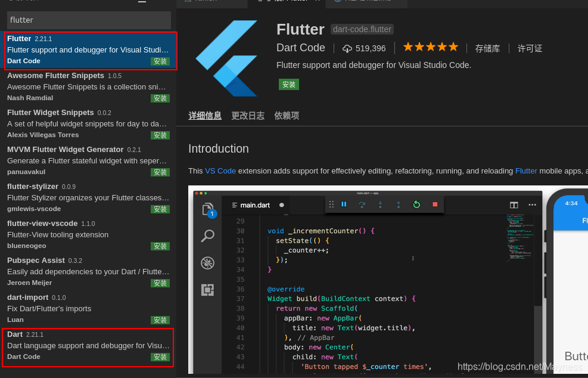Install dart-import extension

click(160, 320)
